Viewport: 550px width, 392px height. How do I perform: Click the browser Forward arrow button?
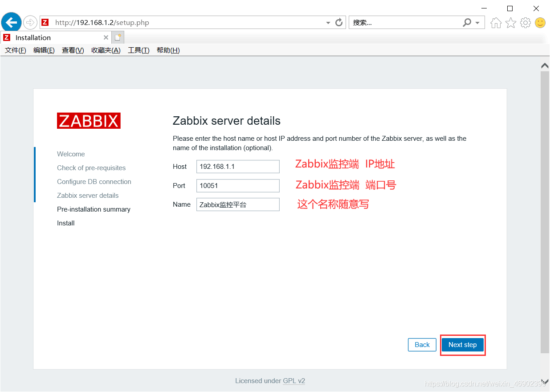30,22
